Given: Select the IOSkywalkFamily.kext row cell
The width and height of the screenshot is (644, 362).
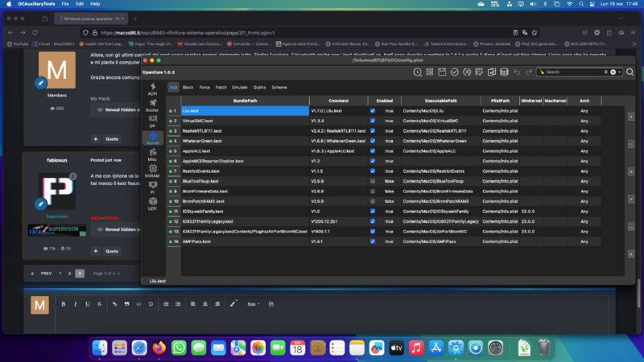Looking at the screenshot, I should [246, 212].
